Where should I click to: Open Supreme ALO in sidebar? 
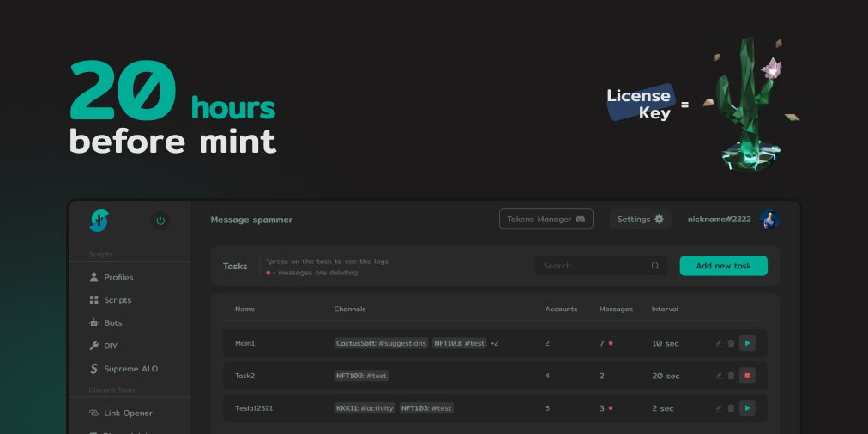(x=129, y=369)
